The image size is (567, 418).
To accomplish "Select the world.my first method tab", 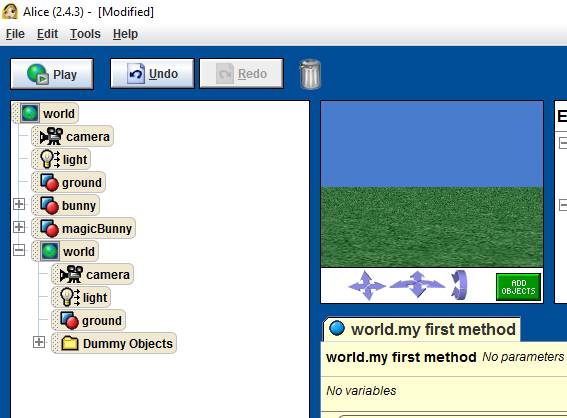I will click(422, 329).
